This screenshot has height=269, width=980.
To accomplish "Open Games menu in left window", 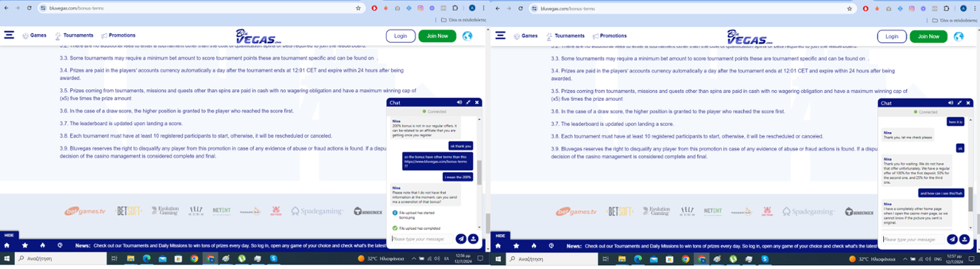I will click(x=34, y=36).
